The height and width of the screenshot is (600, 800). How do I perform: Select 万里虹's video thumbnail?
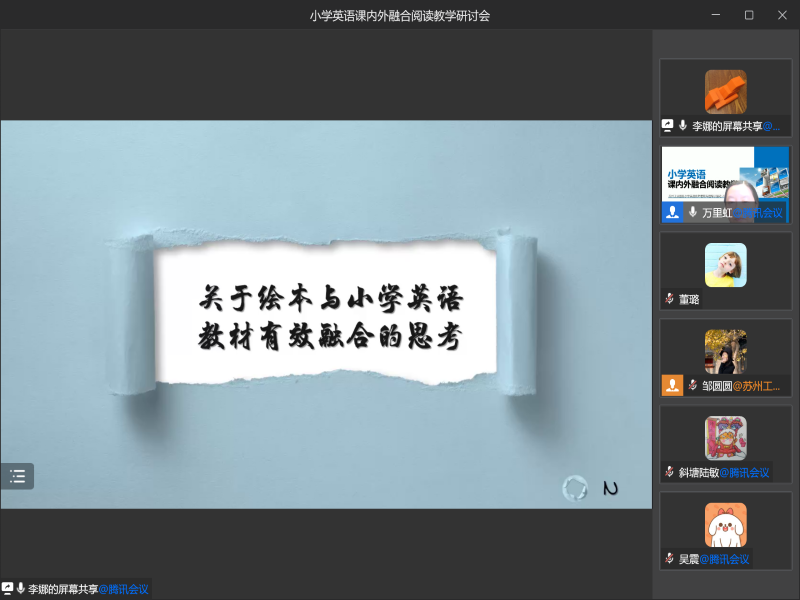(x=726, y=178)
